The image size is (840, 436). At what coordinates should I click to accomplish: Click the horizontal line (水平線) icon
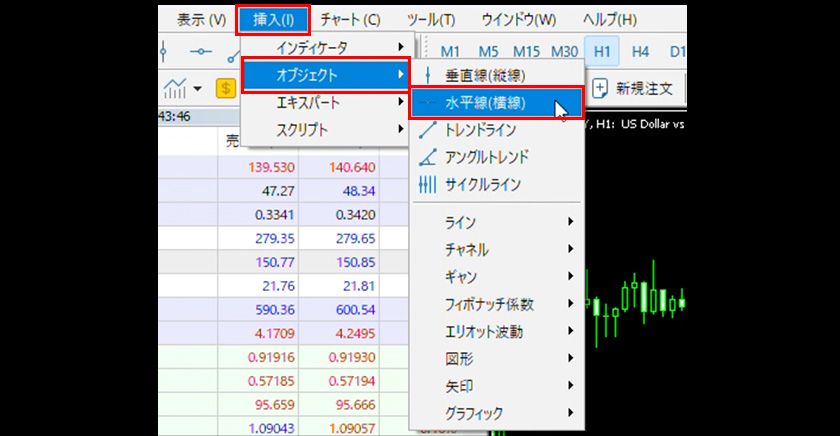(428, 102)
